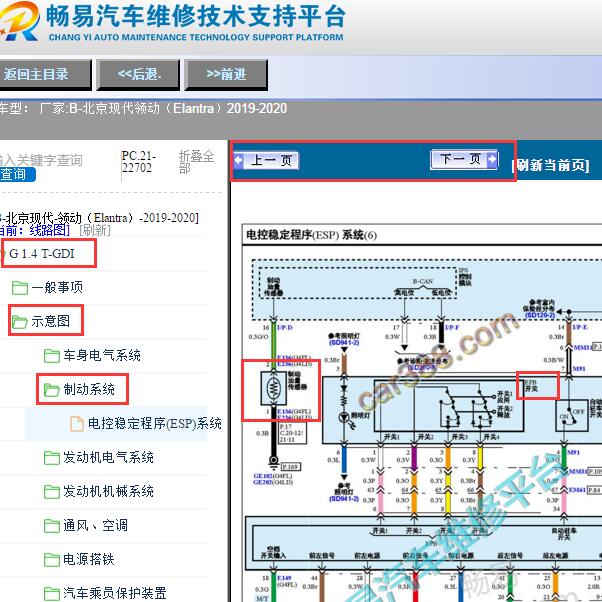602x602 pixels.
Task: Click the (SD120-2) reference link in the diagram
Action: pos(540,315)
